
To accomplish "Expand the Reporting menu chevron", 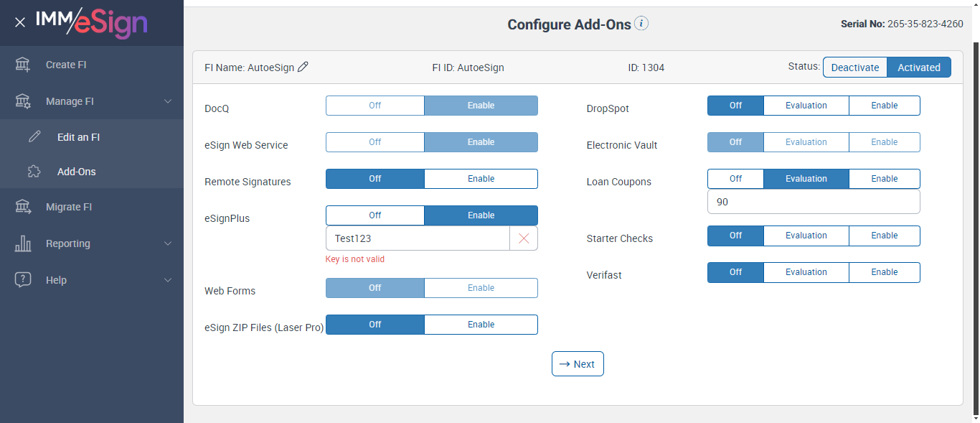I will (x=168, y=243).
